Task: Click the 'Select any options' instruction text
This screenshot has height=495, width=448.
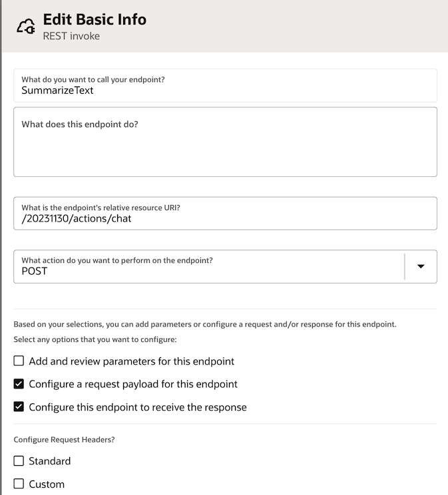Action: (93, 340)
